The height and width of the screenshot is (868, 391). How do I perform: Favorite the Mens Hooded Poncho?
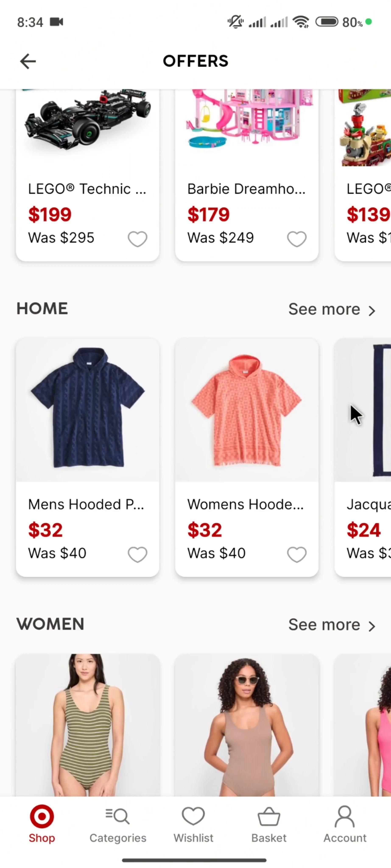click(x=138, y=554)
